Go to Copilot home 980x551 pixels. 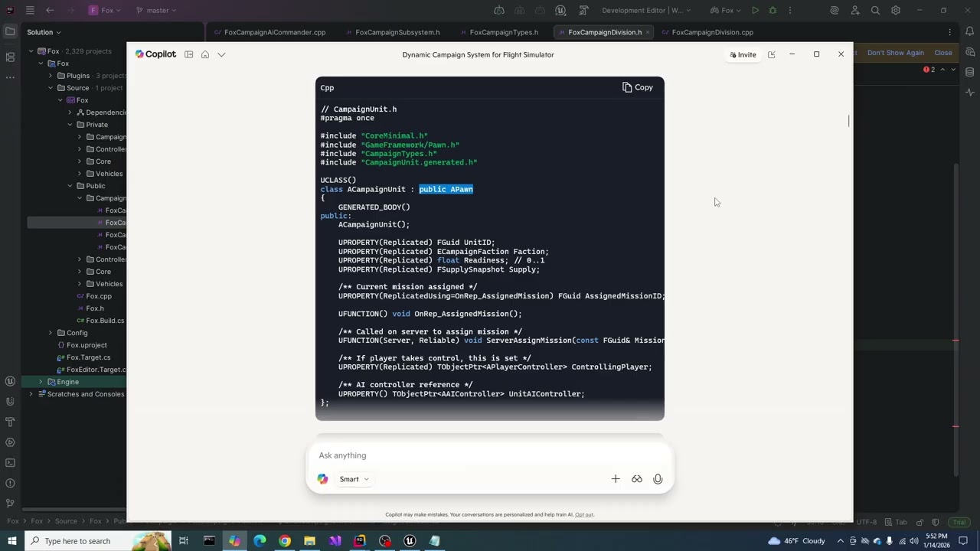click(205, 54)
